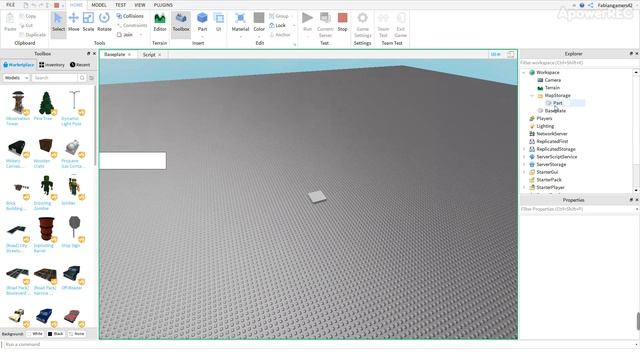Group the selected objects

[279, 16]
